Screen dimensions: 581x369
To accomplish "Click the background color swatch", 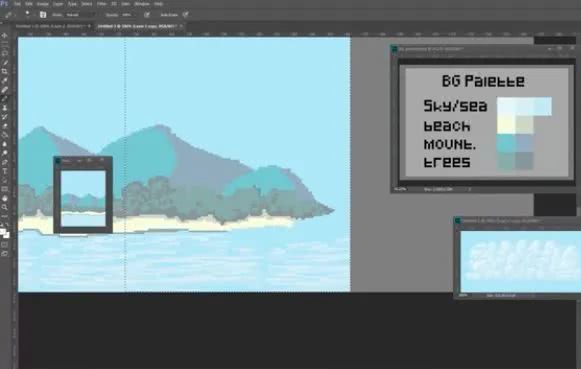I will click(7, 236).
